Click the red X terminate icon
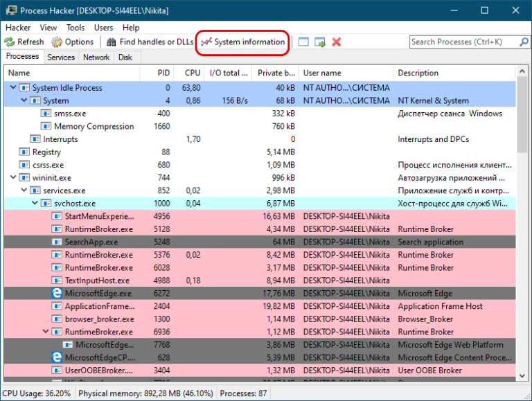 337,42
